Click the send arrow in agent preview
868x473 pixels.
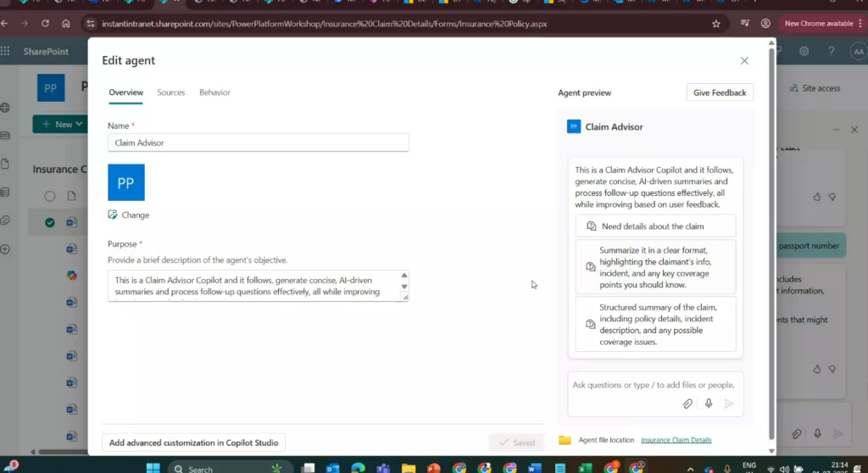tap(729, 403)
